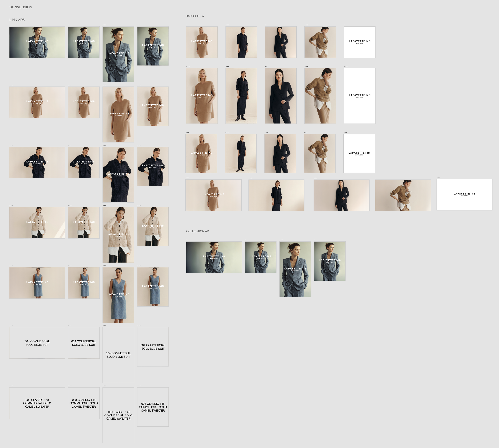Select tall portrait camel dress frame in Link Ads
Image resolution: width=499 pixels, height=448 pixels.
[x=118, y=114]
